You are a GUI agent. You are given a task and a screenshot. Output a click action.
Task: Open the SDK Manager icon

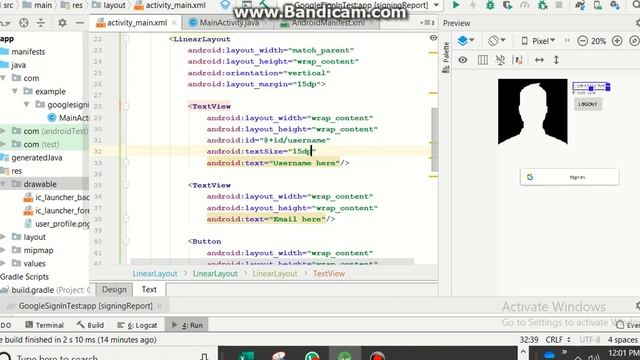click(x=615, y=5)
